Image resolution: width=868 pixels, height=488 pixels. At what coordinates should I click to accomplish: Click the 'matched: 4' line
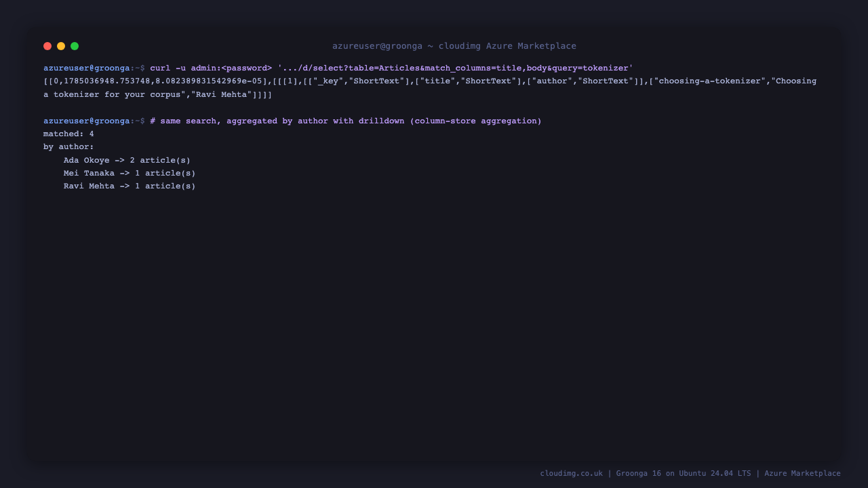pos(68,134)
